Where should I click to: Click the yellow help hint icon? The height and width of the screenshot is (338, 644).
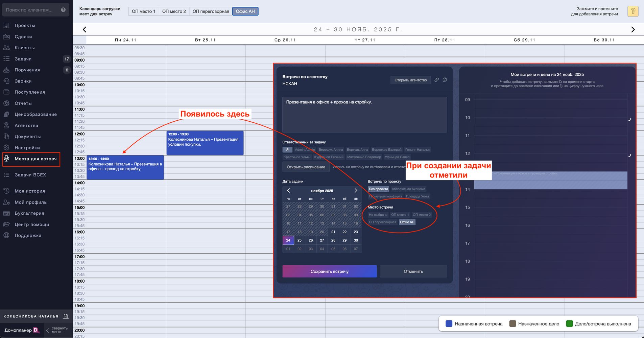click(633, 11)
